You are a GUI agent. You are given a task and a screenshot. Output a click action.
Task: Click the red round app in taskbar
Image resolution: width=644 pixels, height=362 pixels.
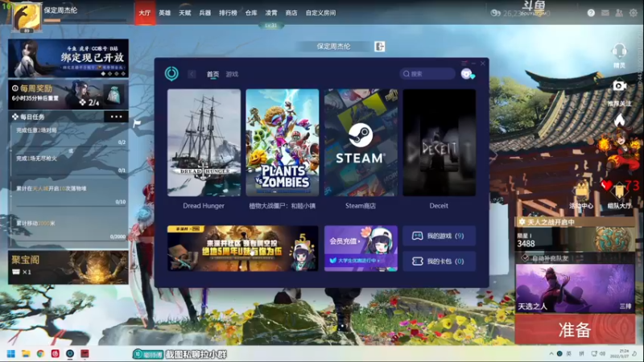click(x=56, y=354)
